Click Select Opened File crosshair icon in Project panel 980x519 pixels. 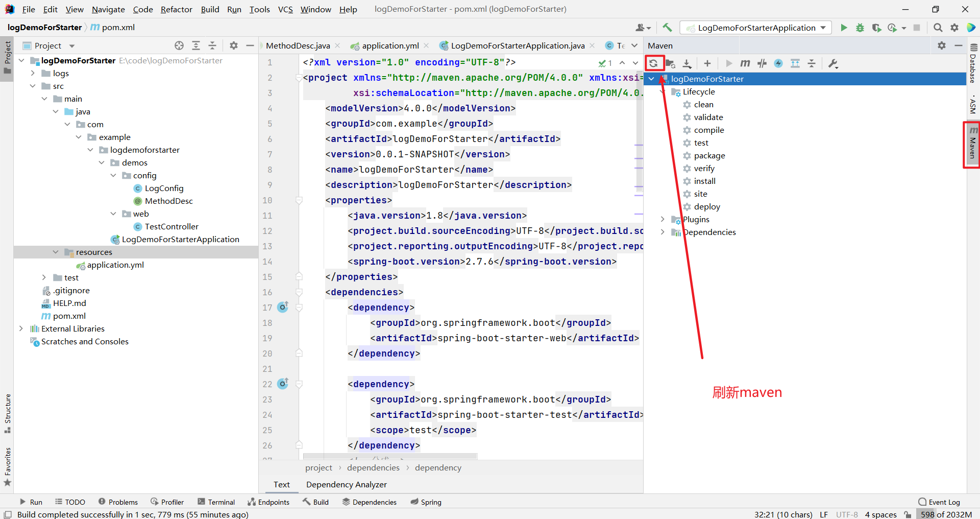(179, 45)
